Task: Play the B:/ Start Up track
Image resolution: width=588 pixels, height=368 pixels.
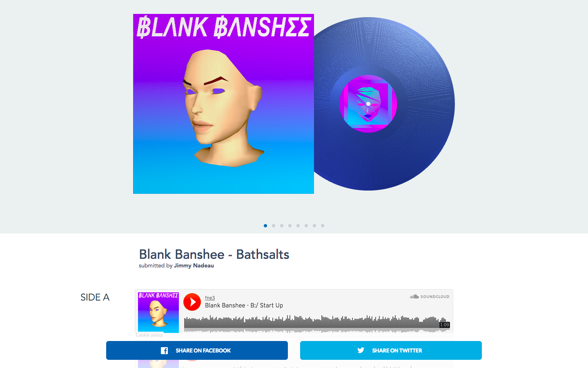Action: point(192,302)
